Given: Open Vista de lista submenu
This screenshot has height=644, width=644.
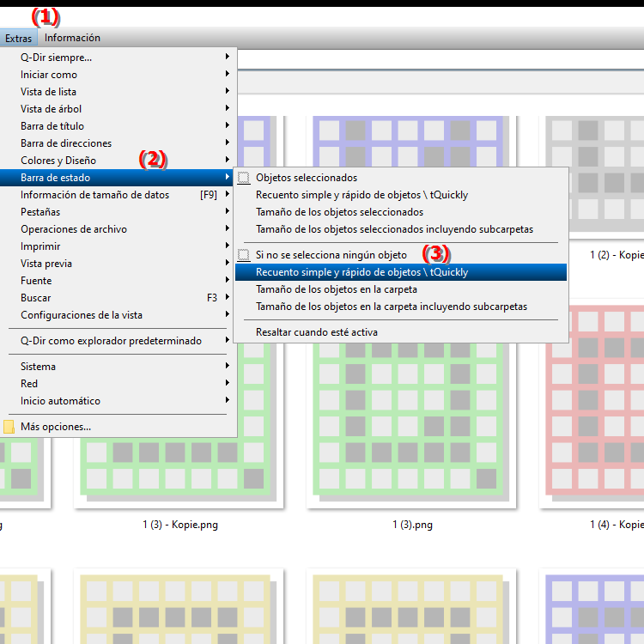Looking at the screenshot, I should [118, 92].
